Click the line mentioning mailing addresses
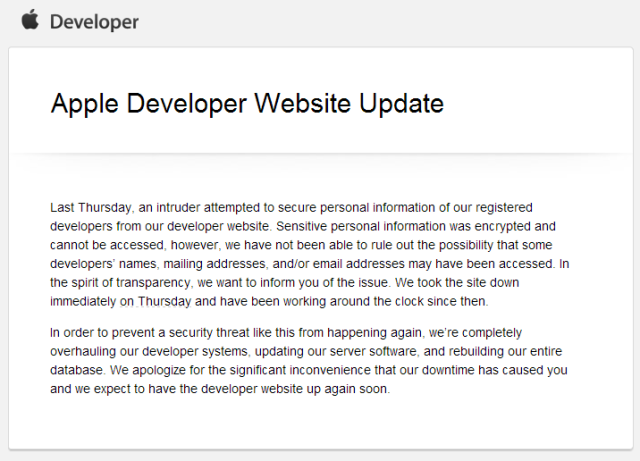 pos(310,264)
